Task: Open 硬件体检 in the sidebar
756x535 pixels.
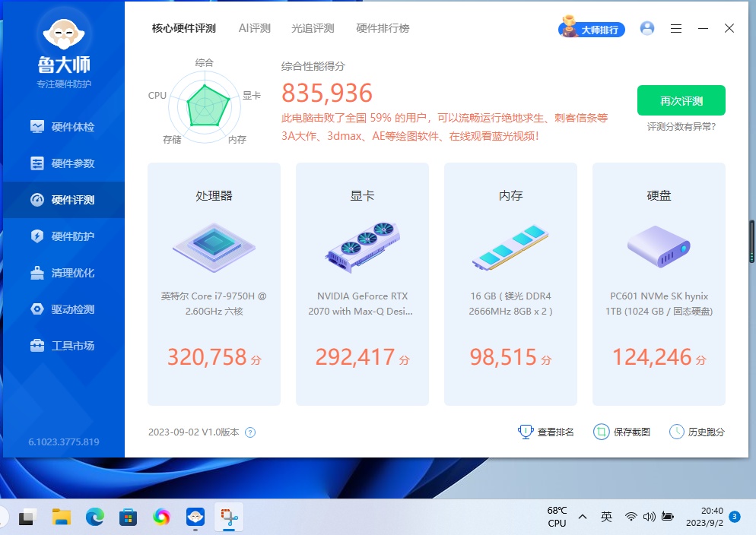Action: coord(63,127)
